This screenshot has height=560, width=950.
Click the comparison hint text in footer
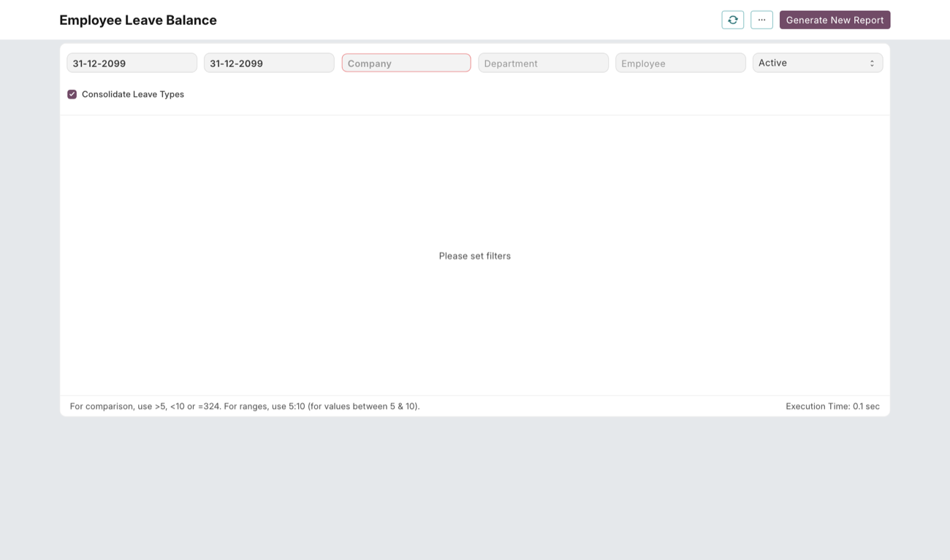tap(245, 406)
